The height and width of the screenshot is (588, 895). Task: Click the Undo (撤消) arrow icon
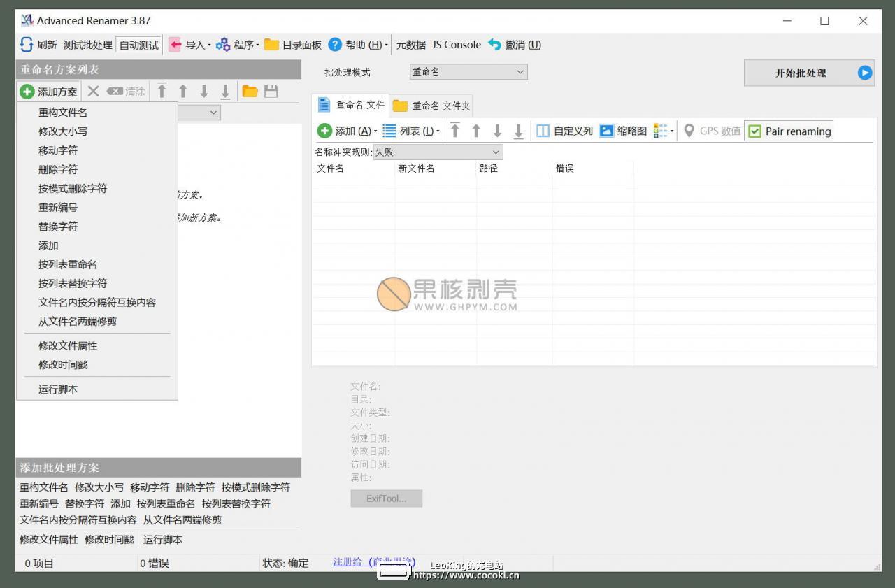tap(494, 45)
